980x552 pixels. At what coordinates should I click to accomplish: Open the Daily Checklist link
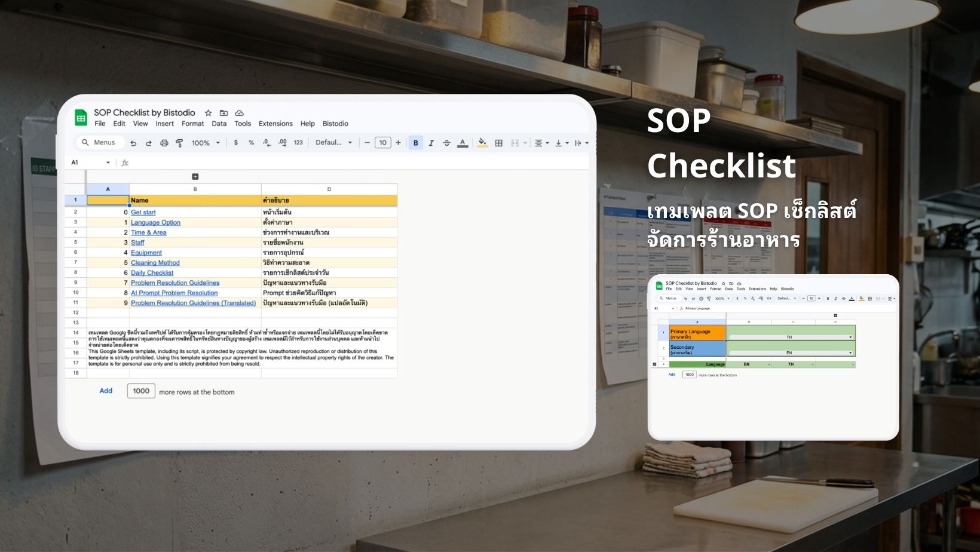coord(152,273)
